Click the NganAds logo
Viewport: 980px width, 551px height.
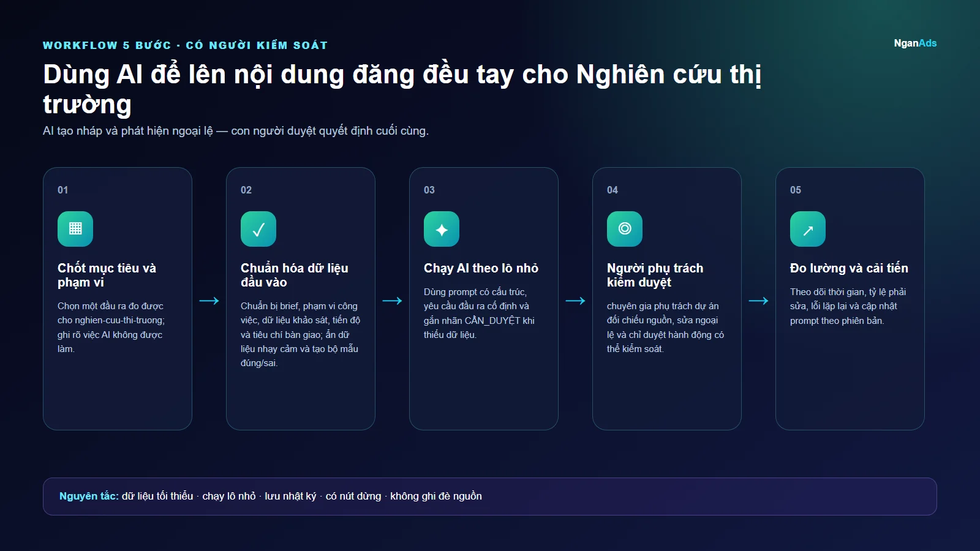[915, 43]
